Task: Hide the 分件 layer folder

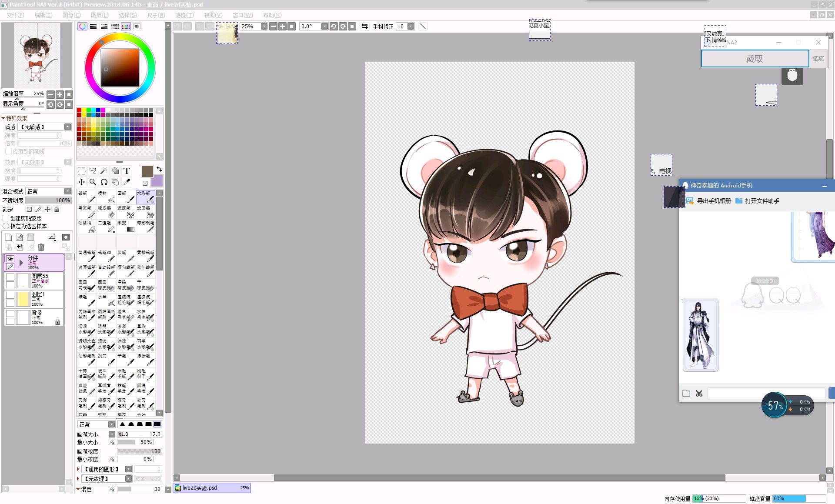Action: pos(10,258)
